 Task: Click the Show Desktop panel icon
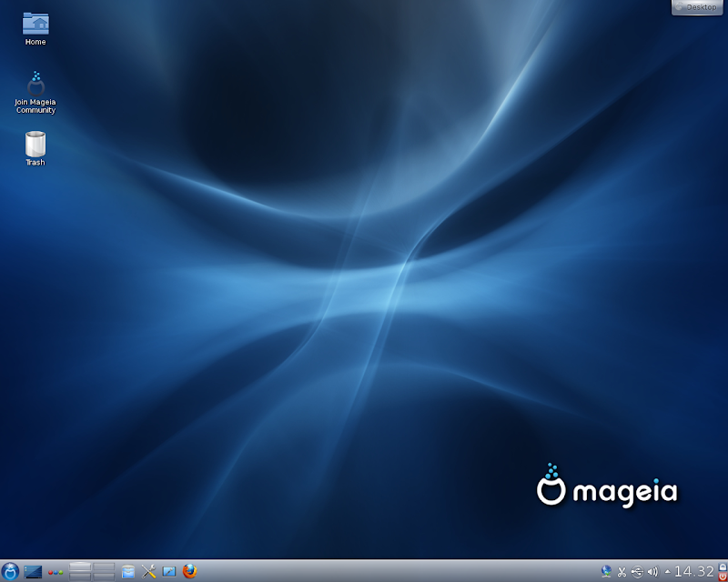pos(33,571)
